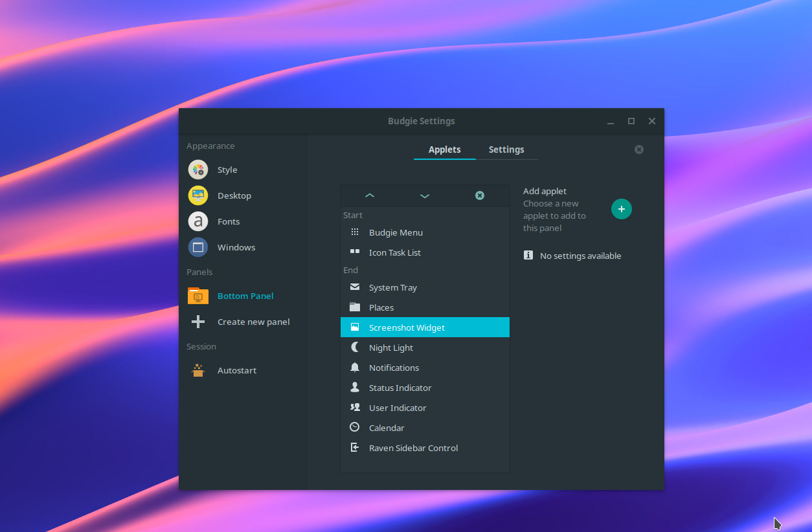Viewport: 812px width, 532px height.
Task: Click the Bottom Panel folder icon
Action: point(198,296)
